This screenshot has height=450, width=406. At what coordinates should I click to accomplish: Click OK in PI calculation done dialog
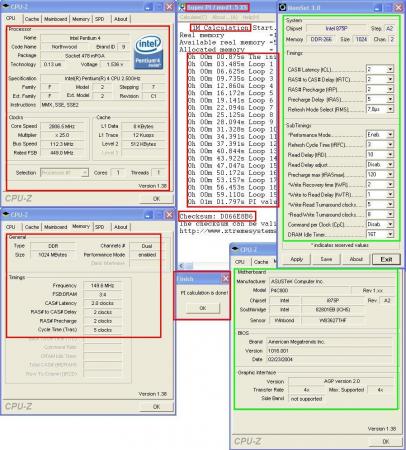[x=203, y=308]
